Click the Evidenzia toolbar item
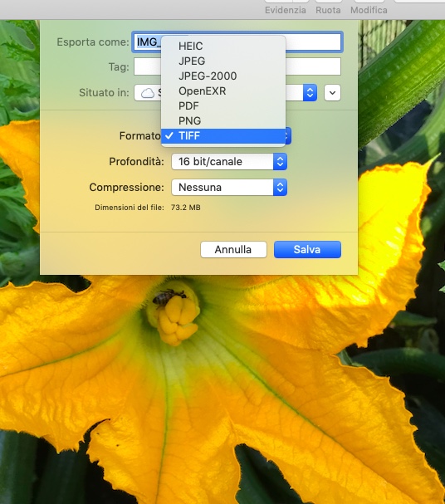Screen dimensions: 445x504 pyautogui.click(x=286, y=10)
